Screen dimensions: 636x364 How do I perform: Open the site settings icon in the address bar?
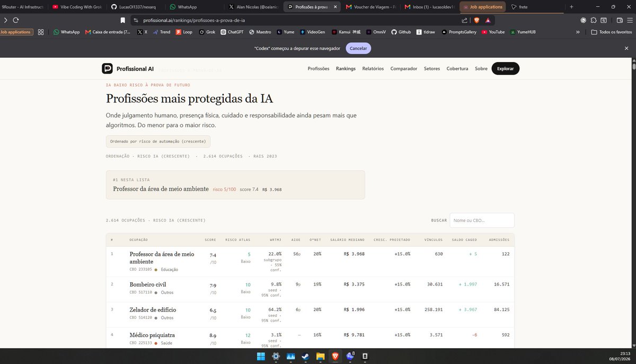(136, 20)
